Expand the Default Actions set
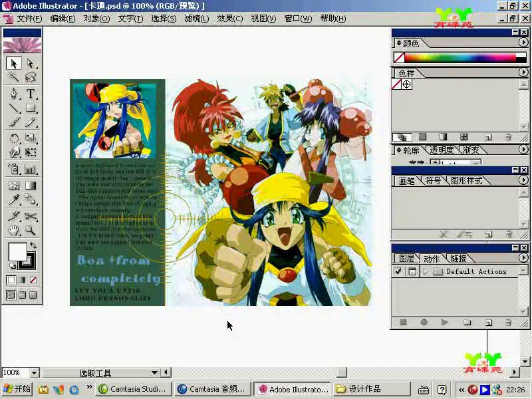The width and height of the screenshot is (532, 399). pyautogui.click(x=426, y=271)
